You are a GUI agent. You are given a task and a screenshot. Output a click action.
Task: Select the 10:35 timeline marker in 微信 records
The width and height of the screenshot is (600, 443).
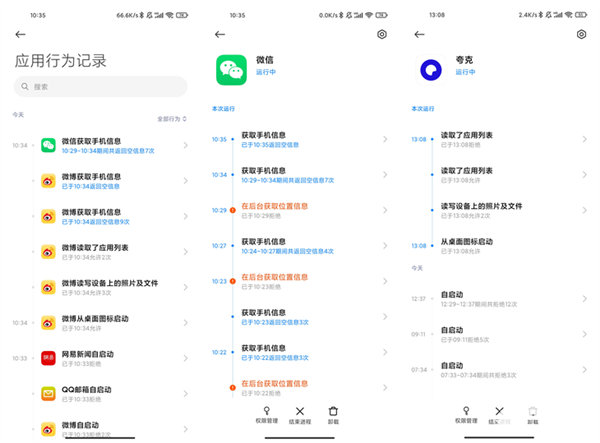tap(232, 139)
